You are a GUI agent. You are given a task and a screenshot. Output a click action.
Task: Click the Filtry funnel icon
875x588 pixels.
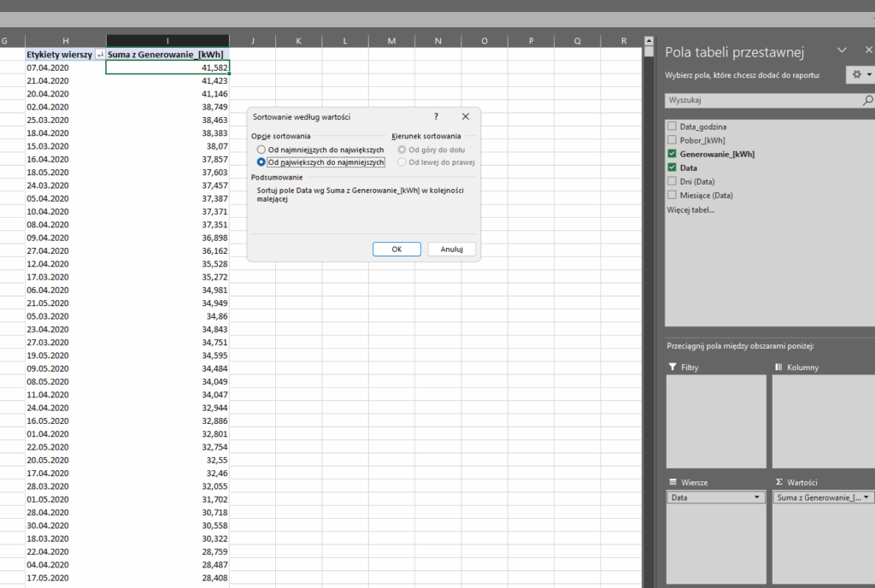[x=672, y=367]
